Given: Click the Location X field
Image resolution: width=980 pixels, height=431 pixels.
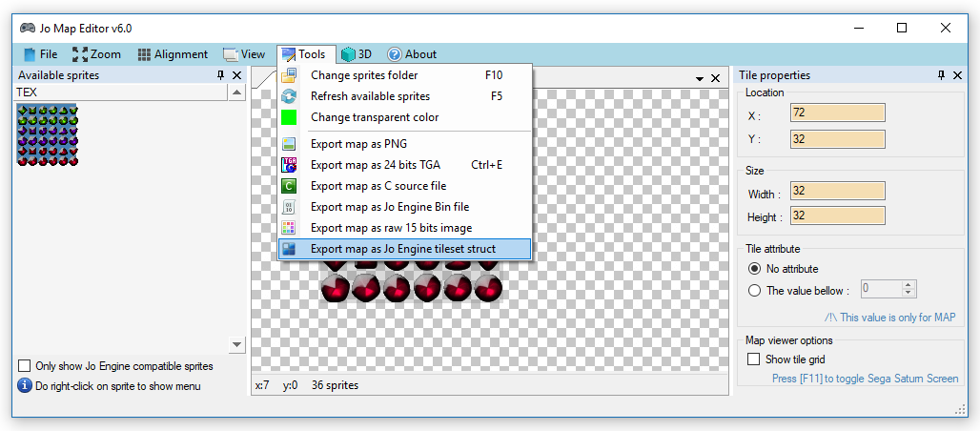Looking at the screenshot, I should 838,113.
